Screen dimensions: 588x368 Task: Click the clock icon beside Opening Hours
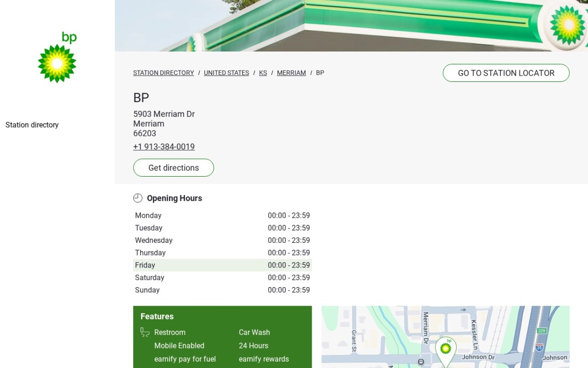click(138, 198)
